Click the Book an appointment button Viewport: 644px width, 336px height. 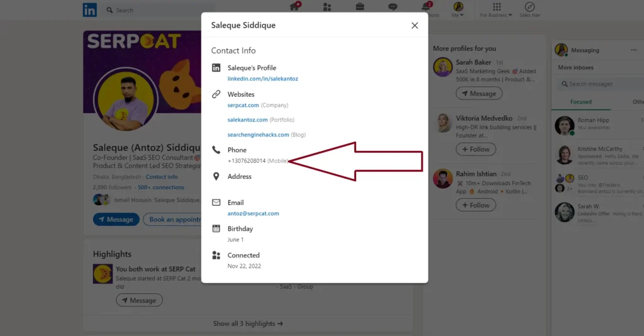coord(172,220)
